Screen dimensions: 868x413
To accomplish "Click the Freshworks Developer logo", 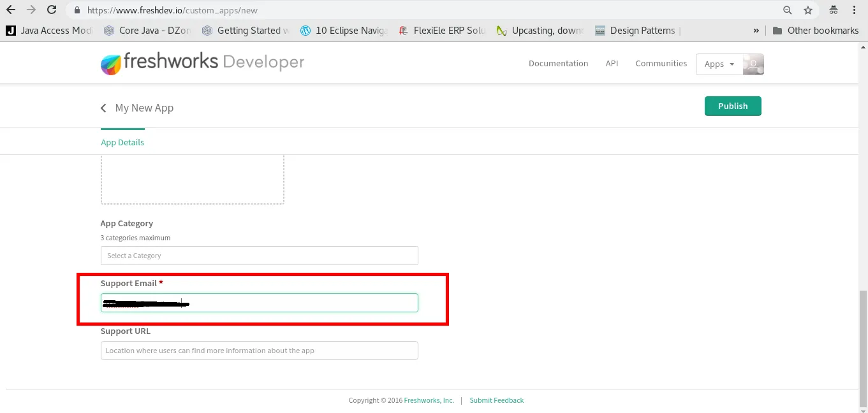I will (203, 63).
